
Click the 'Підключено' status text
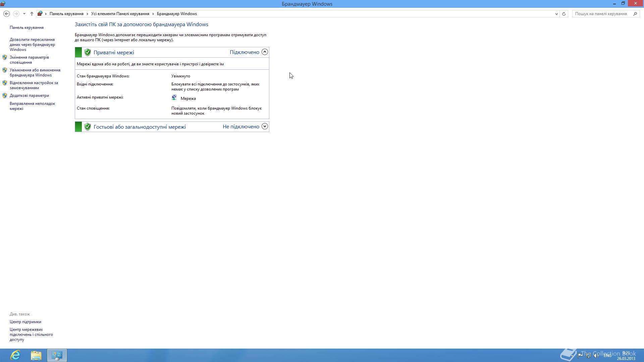tap(245, 52)
